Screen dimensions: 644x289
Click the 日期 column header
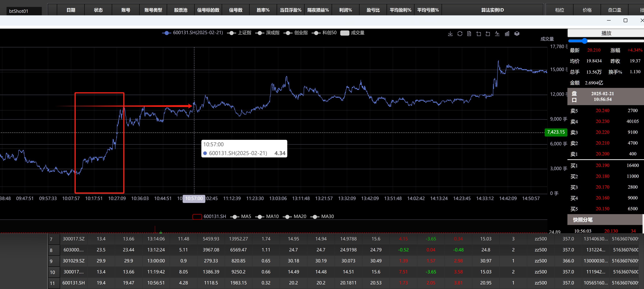click(71, 10)
